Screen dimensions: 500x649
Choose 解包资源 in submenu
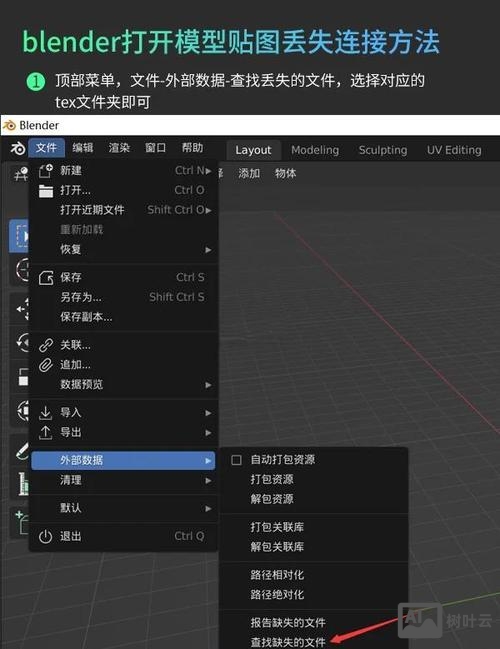point(314,499)
